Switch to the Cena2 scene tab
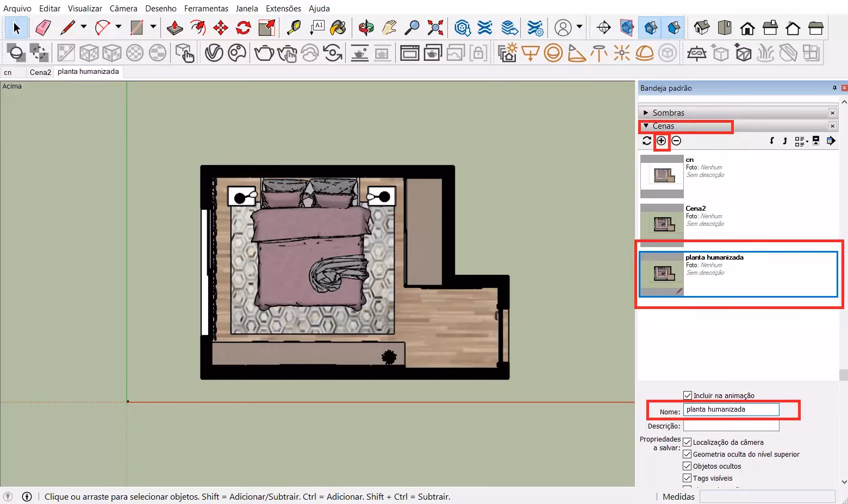The image size is (848, 504). pos(40,72)
